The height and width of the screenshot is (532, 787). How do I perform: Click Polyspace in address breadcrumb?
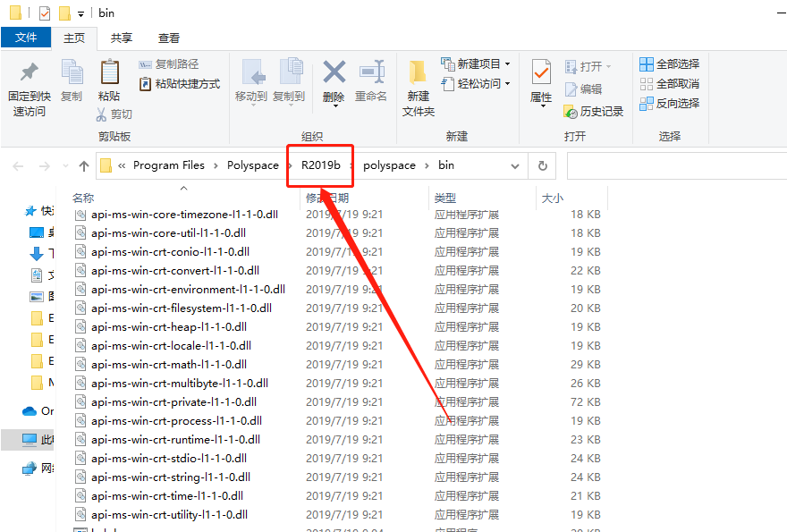pyautogui.click(x=252, y=165)
